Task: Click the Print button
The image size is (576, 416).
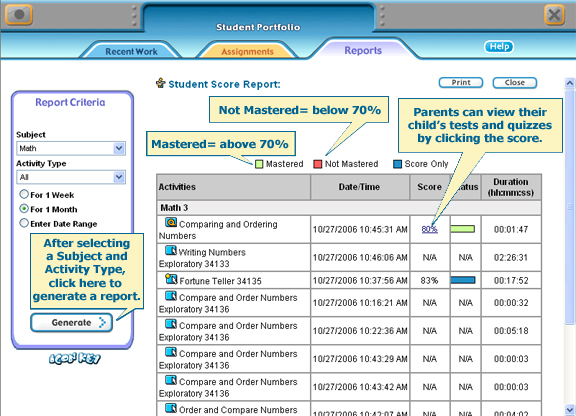Action: tap(461, 83)
